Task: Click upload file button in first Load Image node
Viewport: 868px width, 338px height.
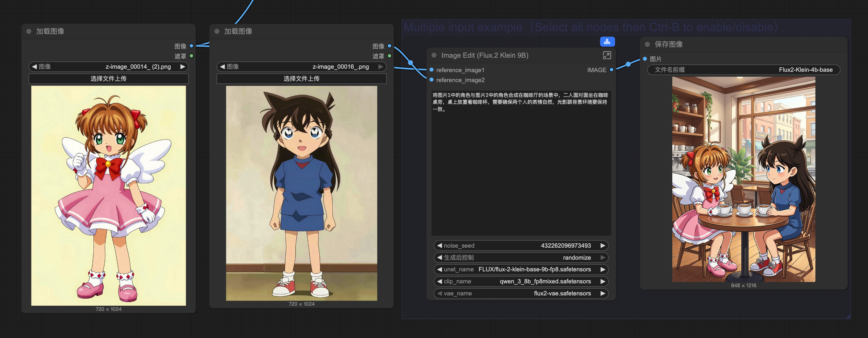Action: 108,79
